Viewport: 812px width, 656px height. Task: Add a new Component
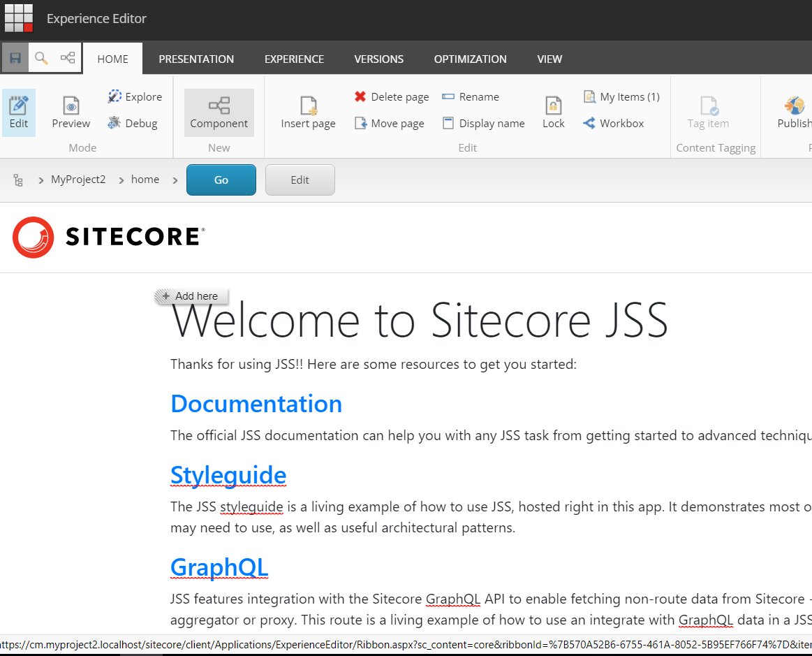pyautogui.click(x=219, y=112)
